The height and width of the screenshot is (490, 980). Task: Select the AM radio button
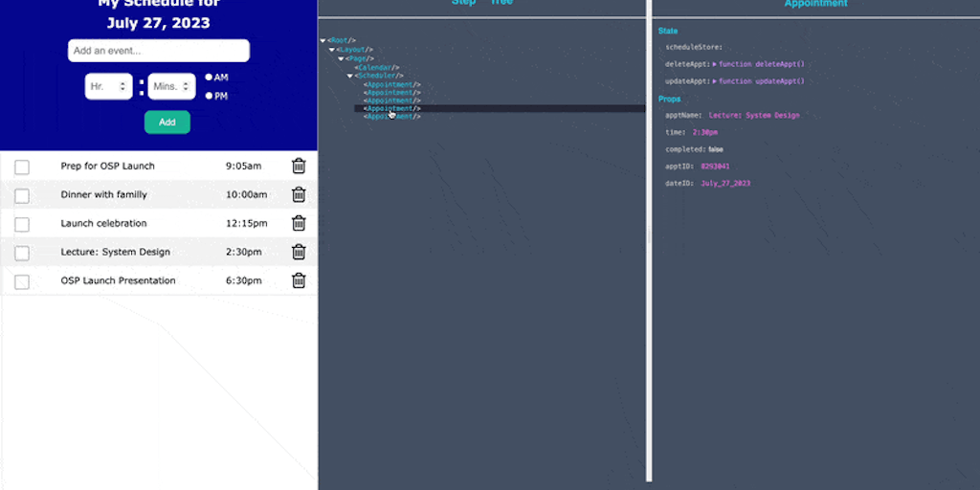pyautogui.click(x=209, y=78)
